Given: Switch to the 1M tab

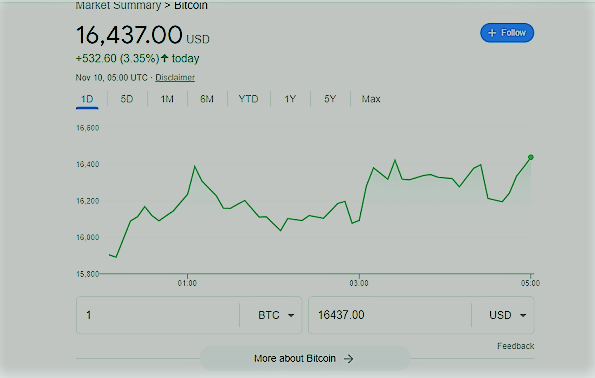Looking at the screenshot, I should [x=167, y=99].
